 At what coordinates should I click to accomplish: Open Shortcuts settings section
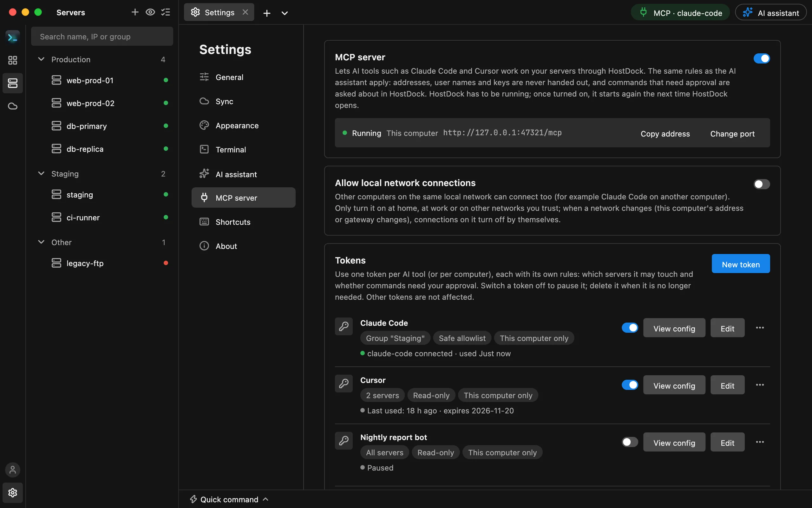coord(243,222)
